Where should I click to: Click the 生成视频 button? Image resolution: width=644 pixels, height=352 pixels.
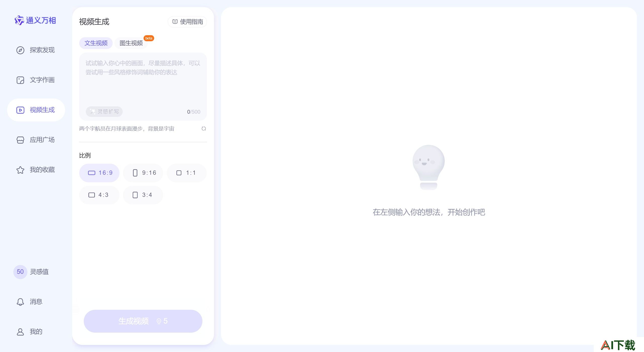143,321
